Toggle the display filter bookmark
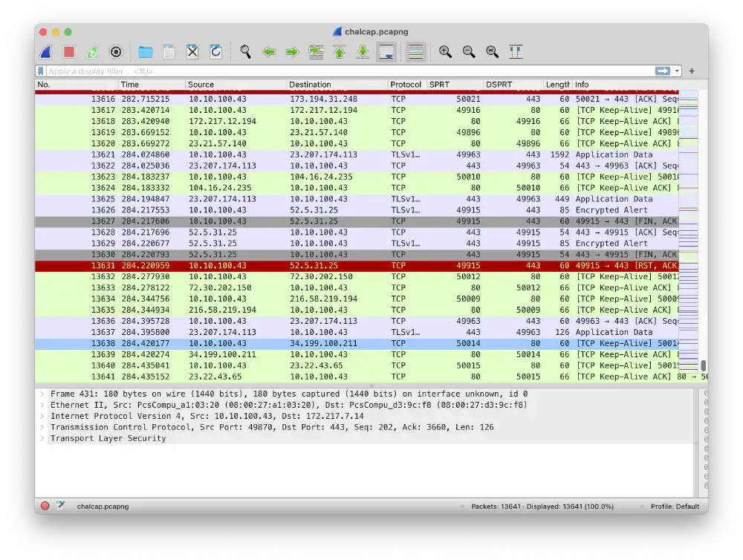Viewport: 743px width, 560px height. (x=42, y=71)
